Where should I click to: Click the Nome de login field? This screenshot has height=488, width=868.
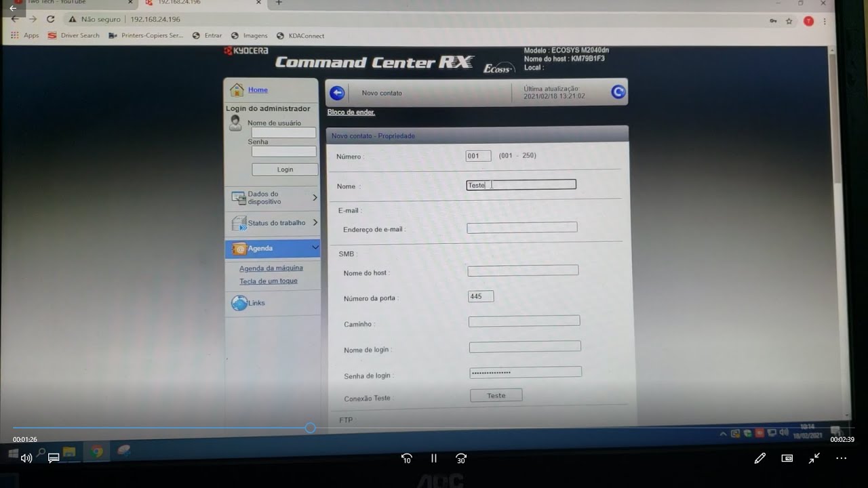click(x=525, y=346)
